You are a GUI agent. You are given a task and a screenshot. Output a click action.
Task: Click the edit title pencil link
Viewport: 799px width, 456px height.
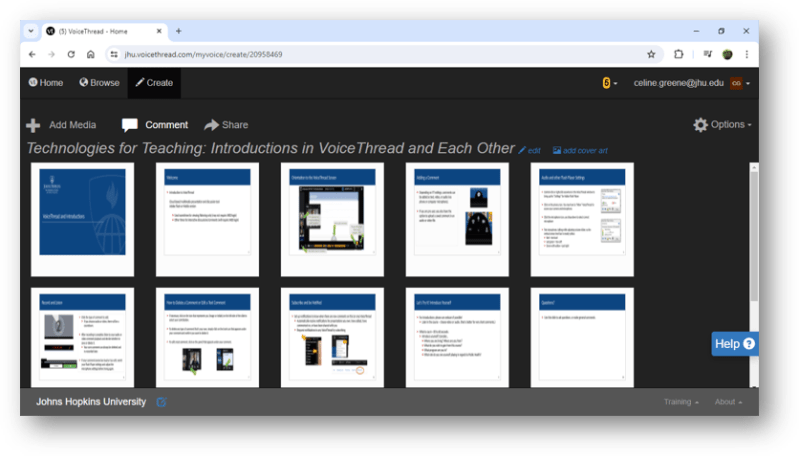click(x=529, y=150)
